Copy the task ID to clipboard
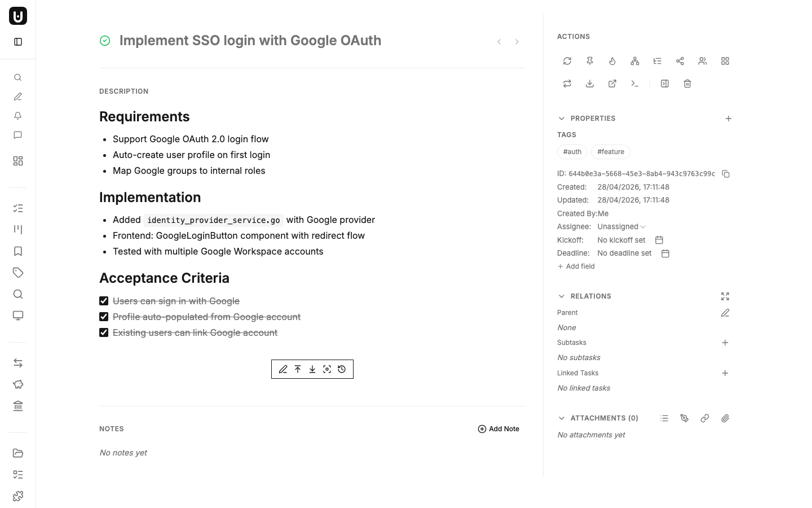The image size is (812, 508). [726, 174]
